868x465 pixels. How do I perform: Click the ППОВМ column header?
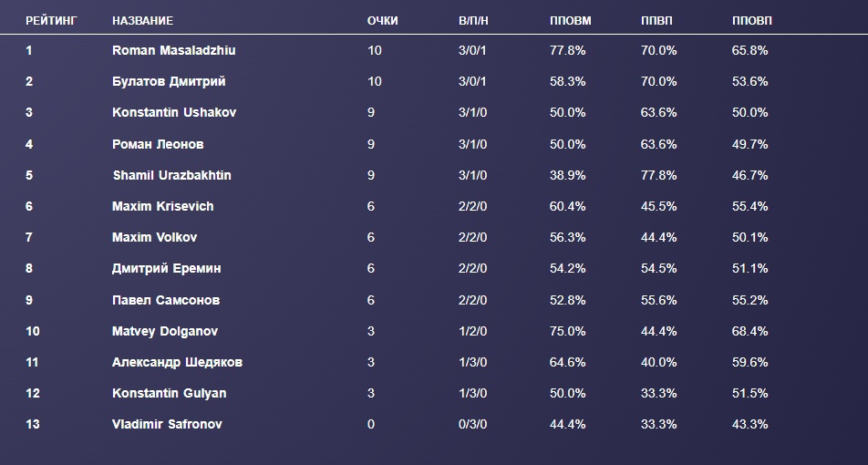pos(571,20)
